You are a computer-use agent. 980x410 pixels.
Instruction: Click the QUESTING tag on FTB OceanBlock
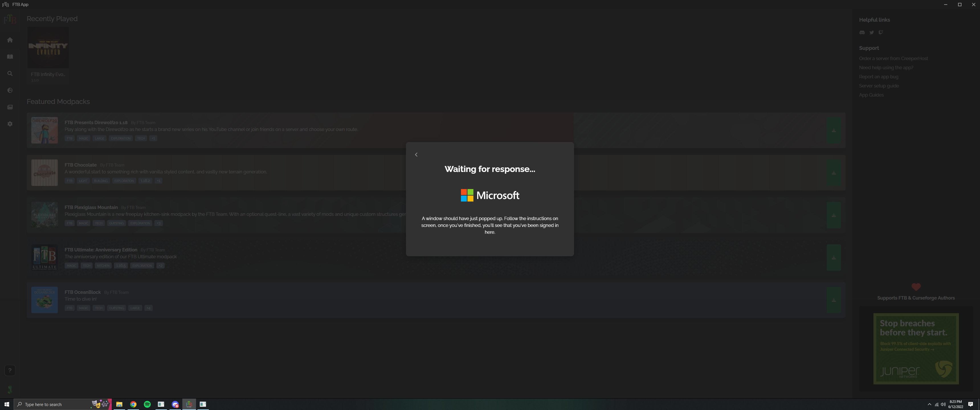[x=117, y=308]
